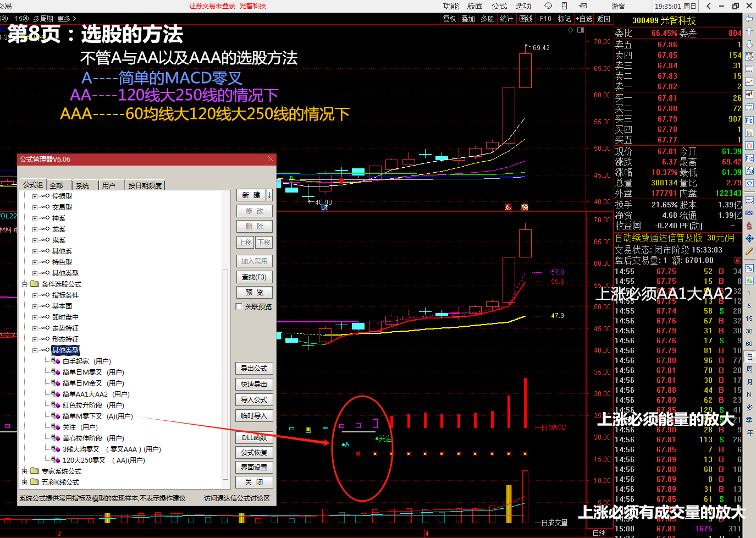Click the F12 icon in sidebar
This screenshot has height=538, width=756.
point(749,158)
